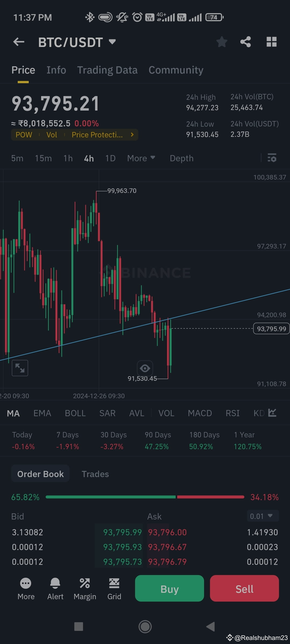Tap the POW tag label
The image size is (290, 644).
pyautogui.click(x=24, y=135)
